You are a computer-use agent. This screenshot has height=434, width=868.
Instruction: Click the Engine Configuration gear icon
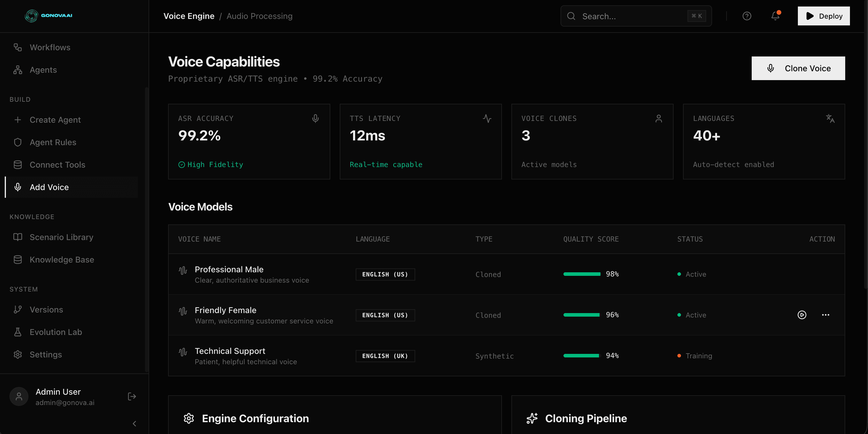pyautogui.click(x=189, y=418)
